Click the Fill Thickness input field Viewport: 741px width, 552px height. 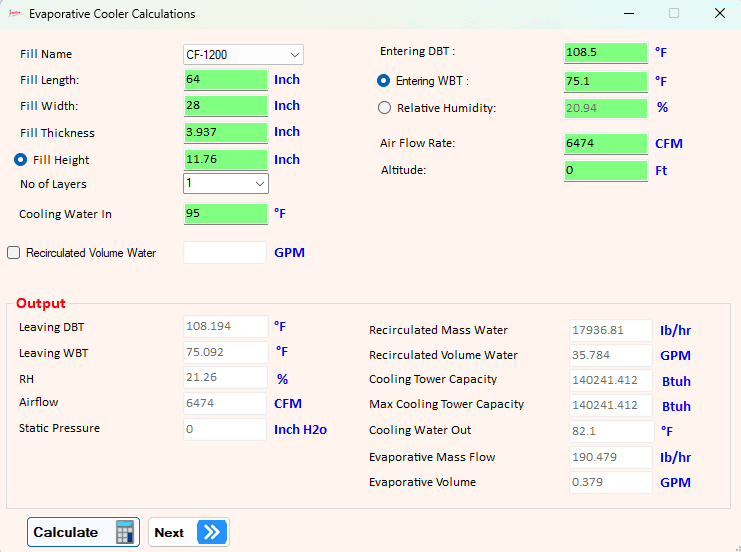tap(225, 132)
